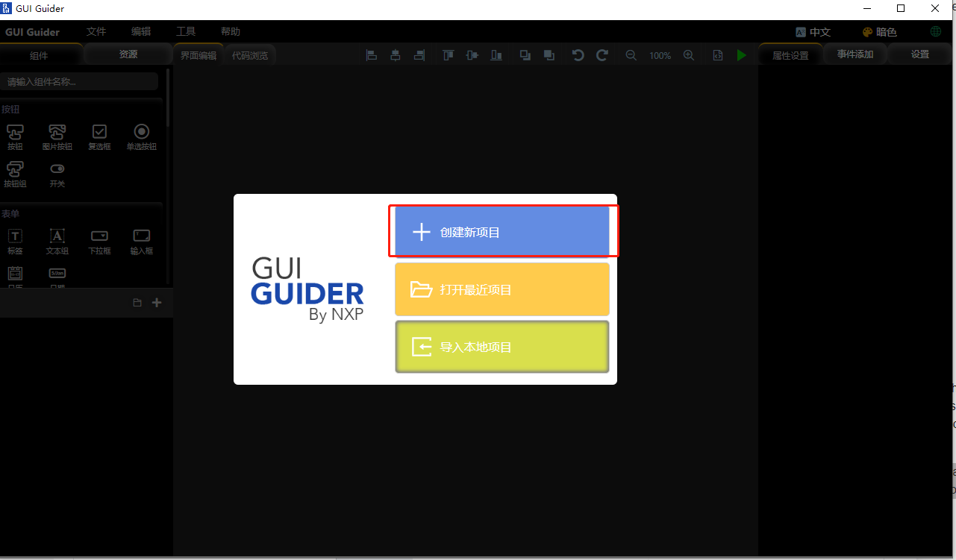The width and height of the screenshot is (956, 560).
Task: Toggle 暗色 dark theme at top right
Action: (x=879, y=31)
